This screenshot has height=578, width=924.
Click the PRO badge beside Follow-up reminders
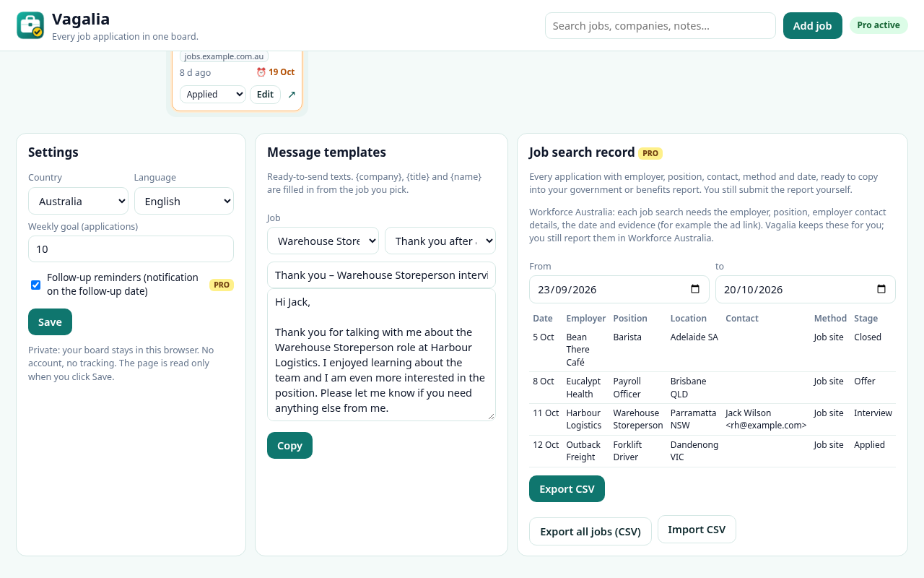(222, 285)
